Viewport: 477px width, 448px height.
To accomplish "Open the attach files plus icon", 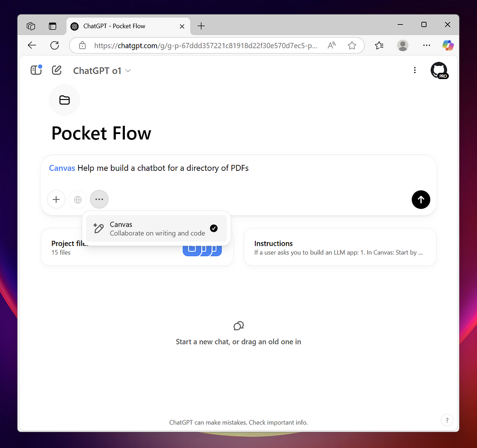I will 56,199.
